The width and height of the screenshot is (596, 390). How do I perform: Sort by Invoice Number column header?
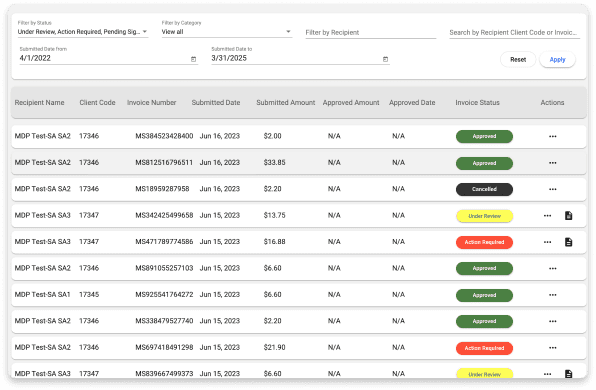tap(151, 103)
